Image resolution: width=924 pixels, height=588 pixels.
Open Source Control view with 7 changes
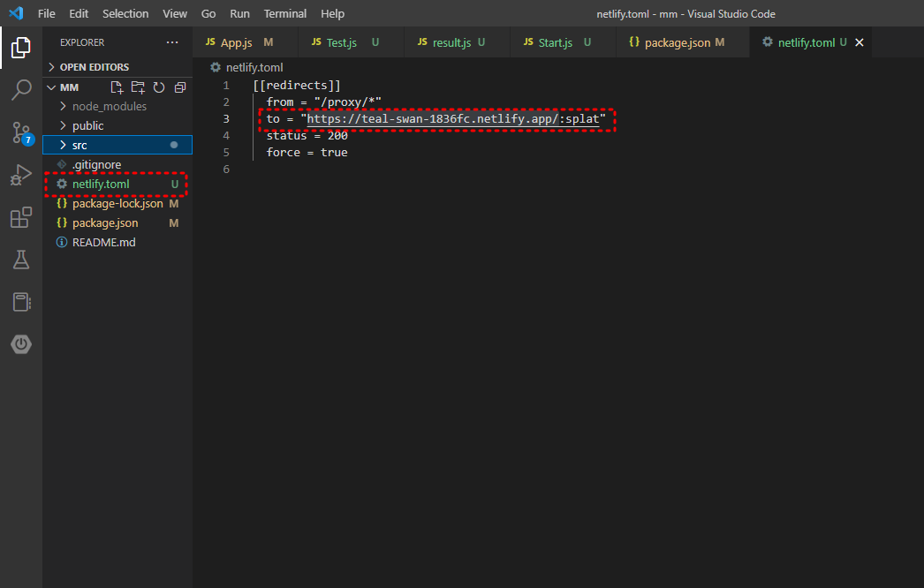click(22, 133)
